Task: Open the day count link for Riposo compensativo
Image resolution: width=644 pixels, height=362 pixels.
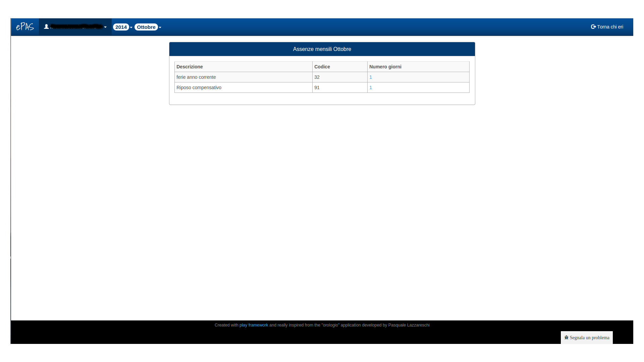Action: [x=371, y=87]
